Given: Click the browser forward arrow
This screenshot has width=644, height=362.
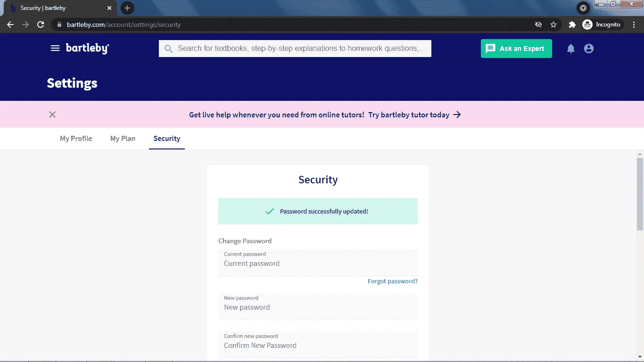Looking at the screenshot, I should point(25,25).
